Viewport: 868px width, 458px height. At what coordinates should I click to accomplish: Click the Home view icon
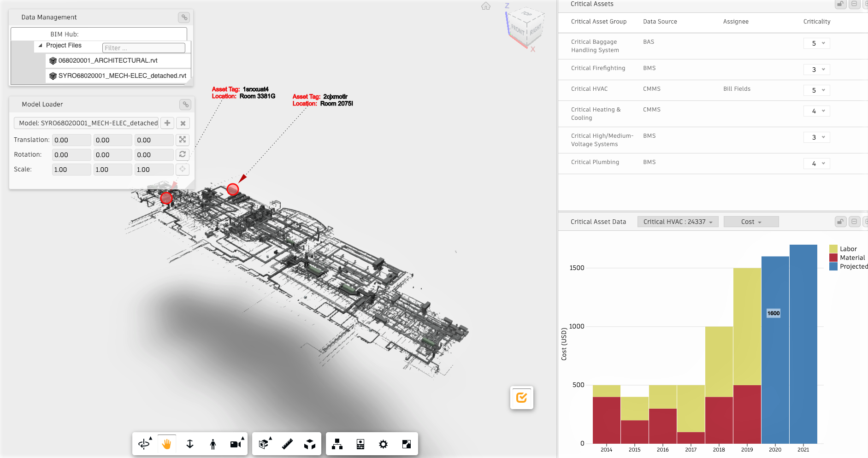(x=486, y=6)
